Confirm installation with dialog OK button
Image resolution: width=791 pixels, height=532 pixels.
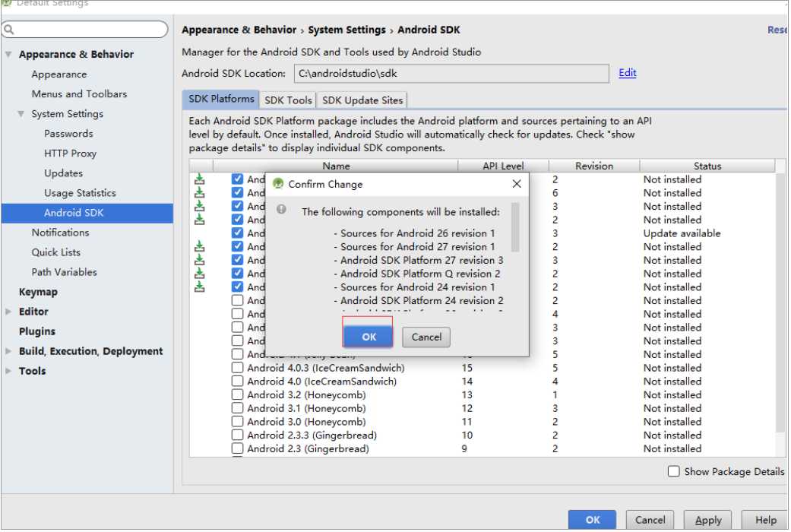pos(369,337)
